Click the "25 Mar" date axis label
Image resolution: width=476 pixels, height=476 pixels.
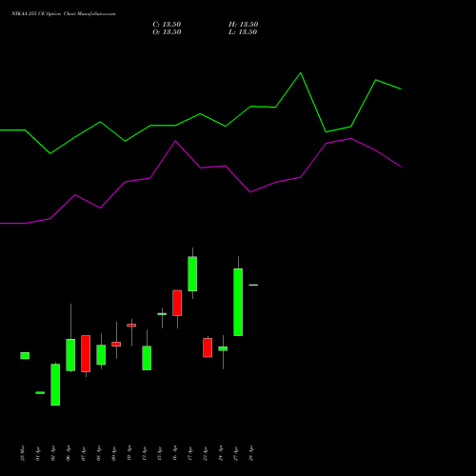[22, 453]
